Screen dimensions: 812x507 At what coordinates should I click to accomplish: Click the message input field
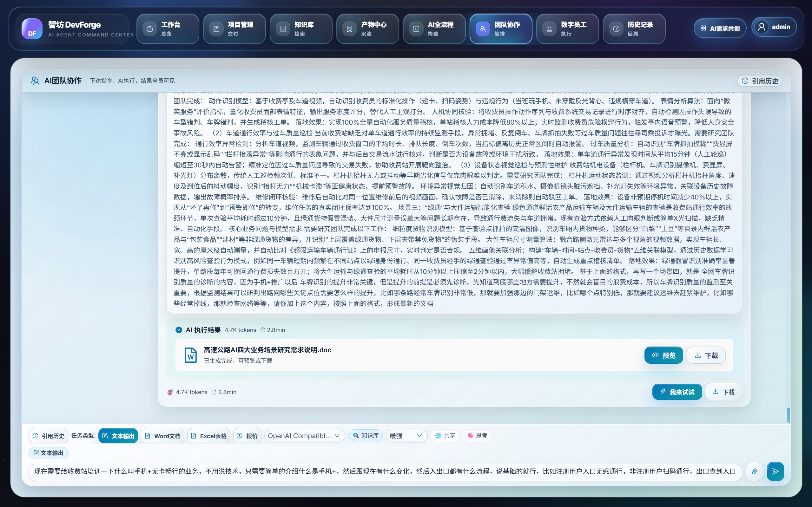385,471
